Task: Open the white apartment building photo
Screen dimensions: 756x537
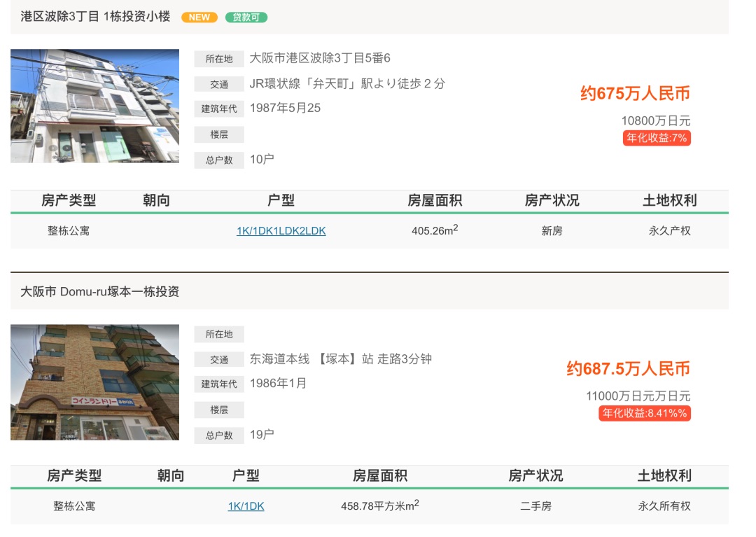Action: 95,106
